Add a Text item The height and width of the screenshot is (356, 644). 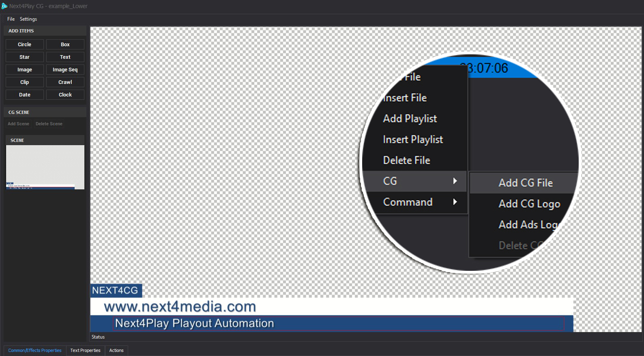tap(65, 57)
